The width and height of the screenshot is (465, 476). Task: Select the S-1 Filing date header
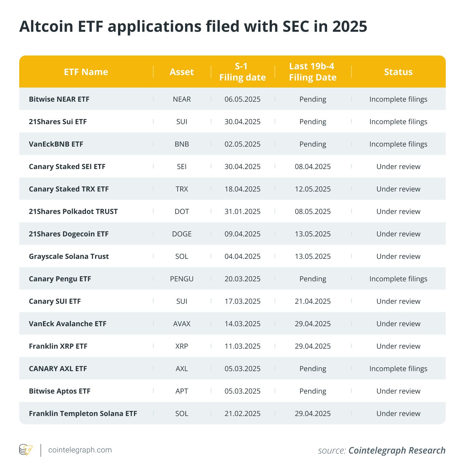242,72
